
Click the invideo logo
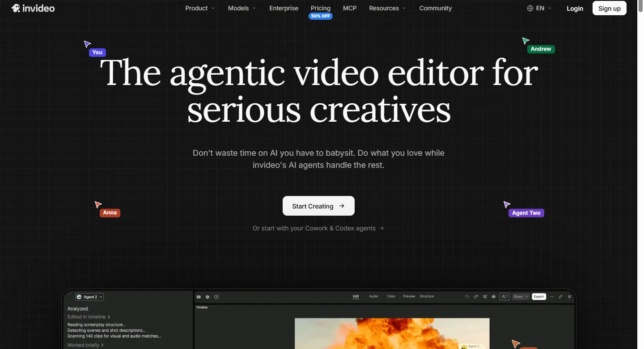(x=33, y=8)
